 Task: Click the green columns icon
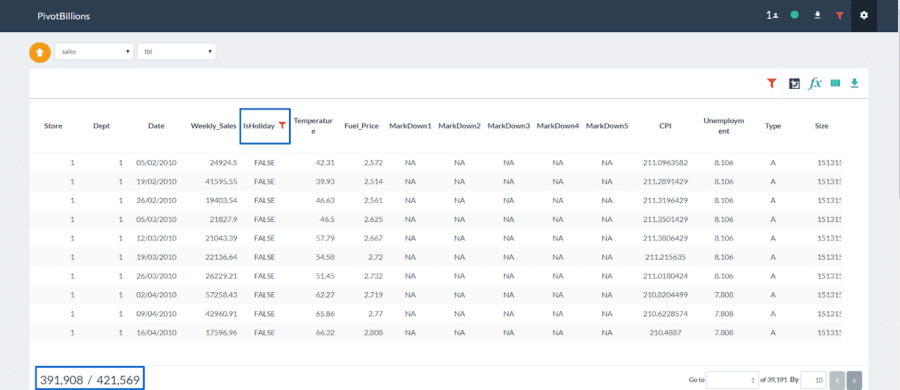click(x=835, y=83)
